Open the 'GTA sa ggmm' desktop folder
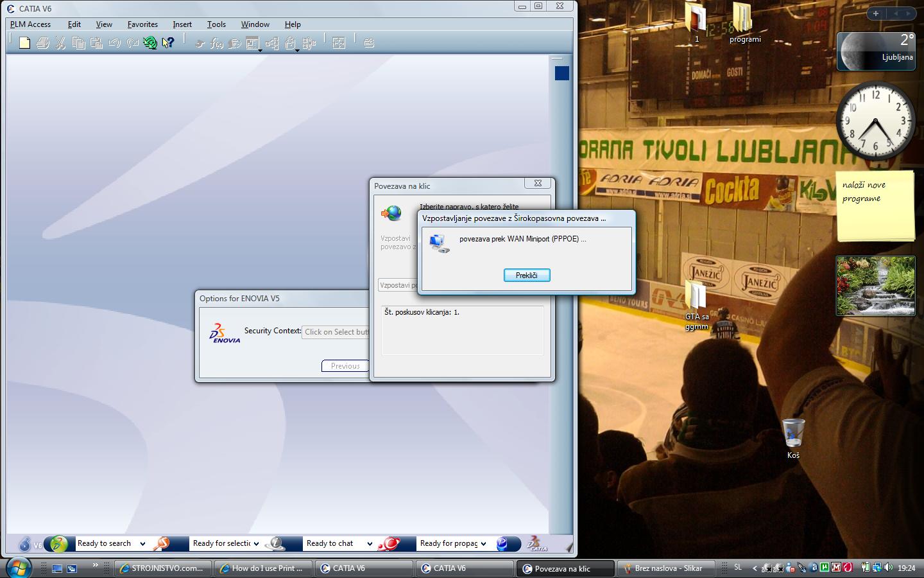924x578 pixels. coord(696,306)
